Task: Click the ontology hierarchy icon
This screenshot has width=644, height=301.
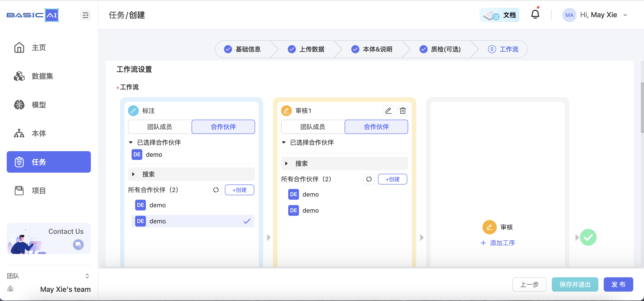Action: 19,133
